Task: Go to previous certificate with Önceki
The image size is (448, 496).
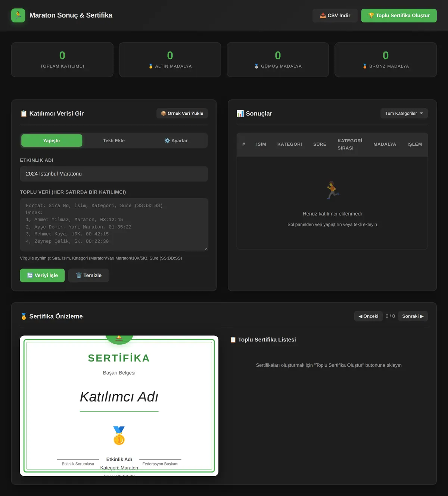Action: pos(368,316)
